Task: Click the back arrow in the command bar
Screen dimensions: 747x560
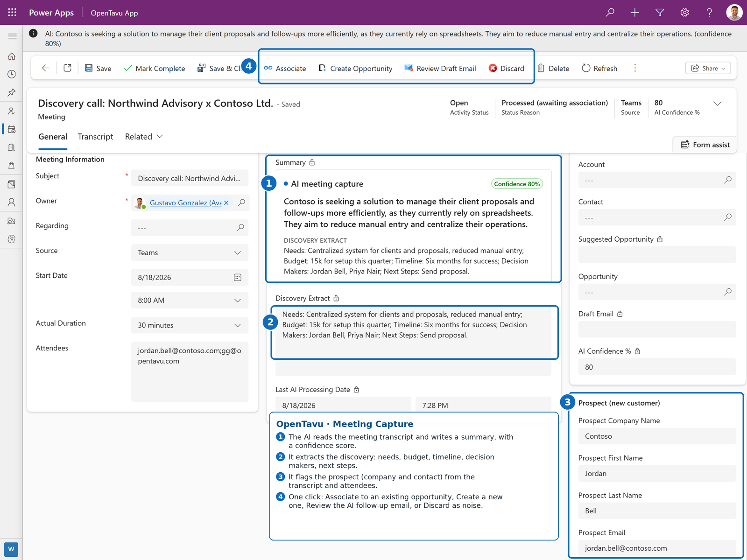Action: pyautogui.click(x=45, y=68)
